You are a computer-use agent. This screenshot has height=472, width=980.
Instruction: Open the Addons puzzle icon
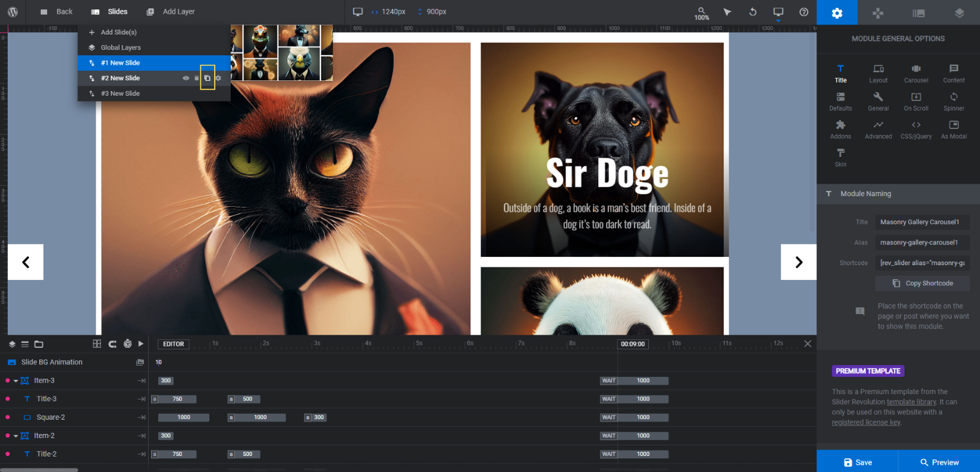pos(840,130)
